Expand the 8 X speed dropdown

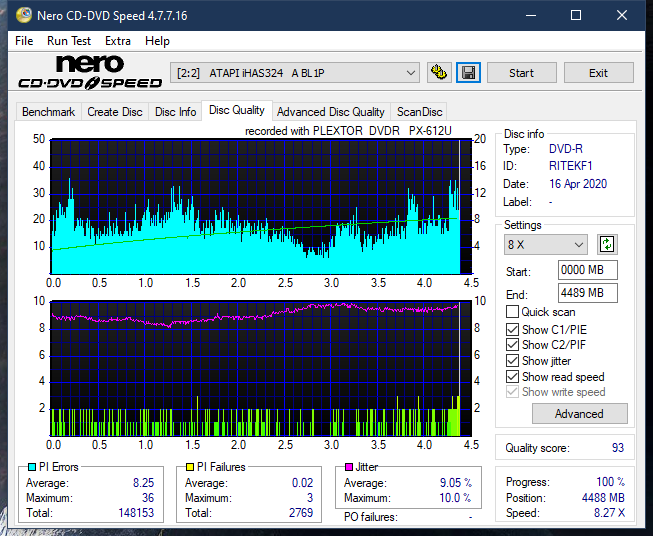tap(546, 244)
